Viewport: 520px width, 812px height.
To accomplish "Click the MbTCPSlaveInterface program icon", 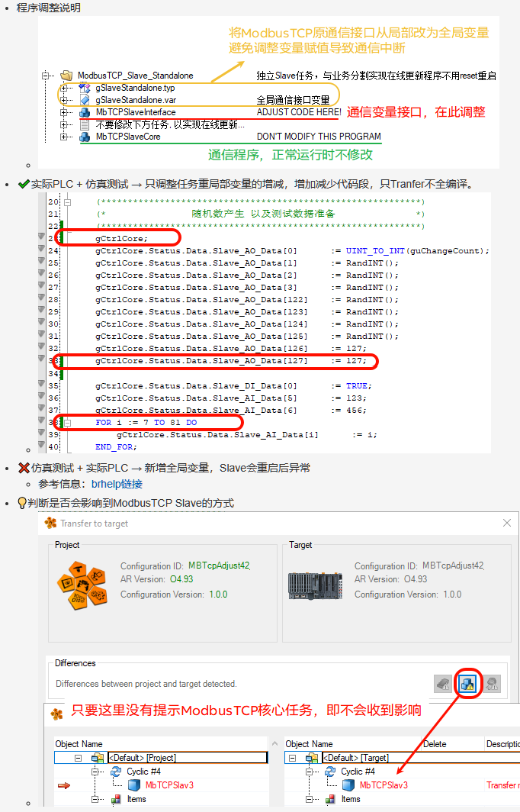I will [x=85, y=112].
